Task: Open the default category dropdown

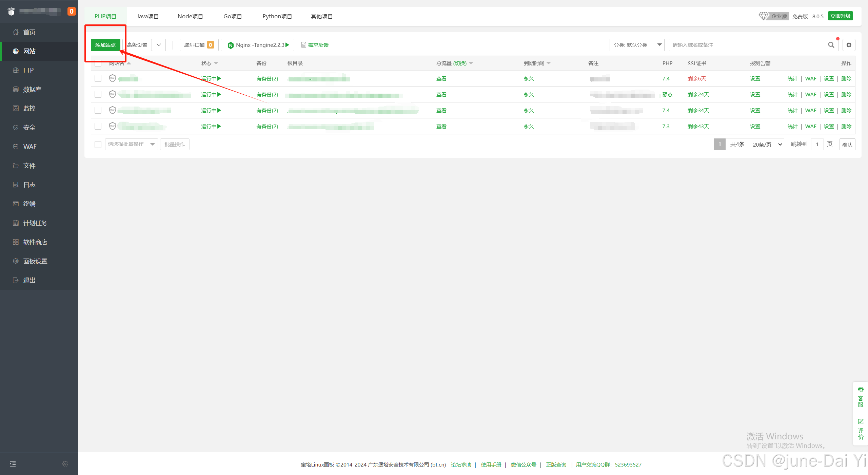Action: (x=636, y=45)
